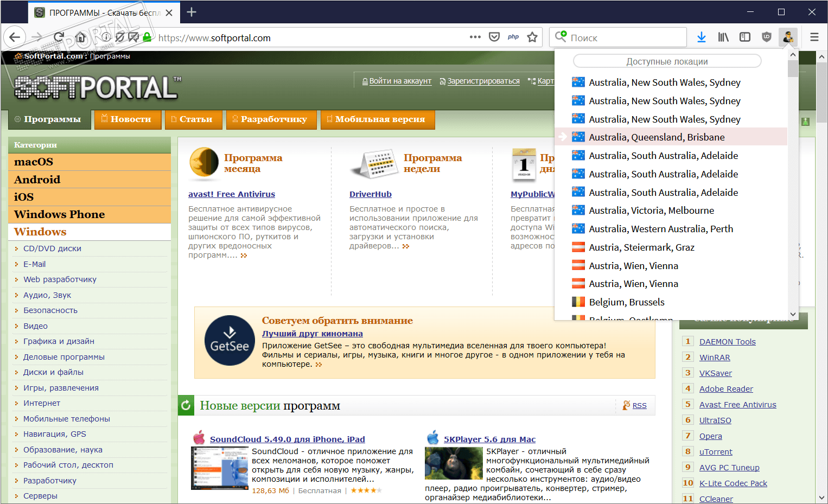Bookmark this page with the star
This screenshot has height=504, width=828.
coord(532,37)
